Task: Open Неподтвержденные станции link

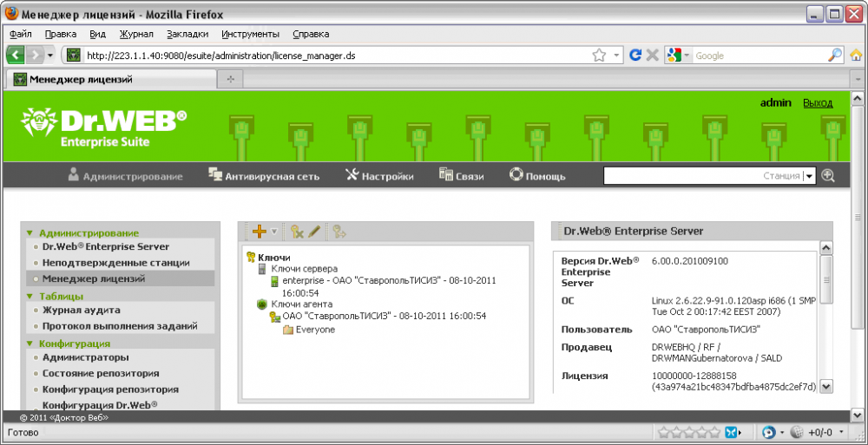Action: click(x=116, y=262)
